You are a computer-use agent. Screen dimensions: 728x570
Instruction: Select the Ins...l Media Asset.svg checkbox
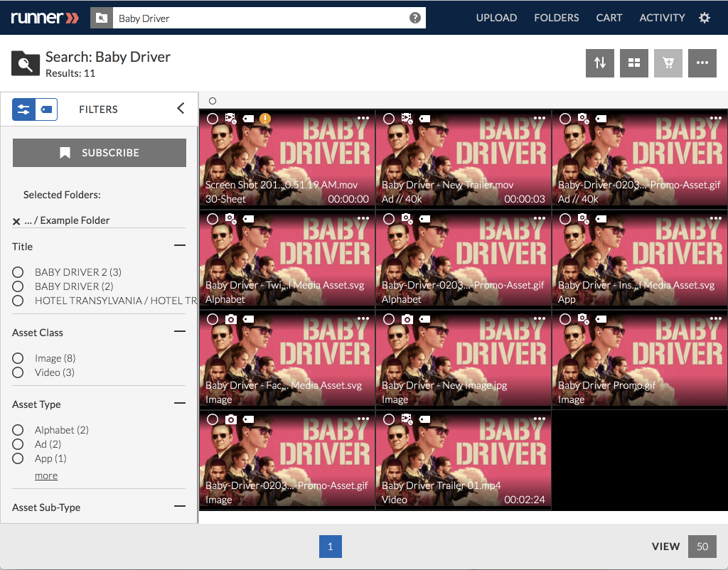pos(565,219)
